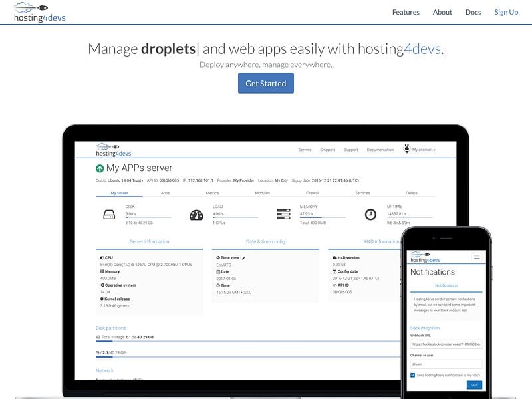Click the green up-arrow server status icon
The height and width of the screenshot is (399, 532).
click(100, 168)
